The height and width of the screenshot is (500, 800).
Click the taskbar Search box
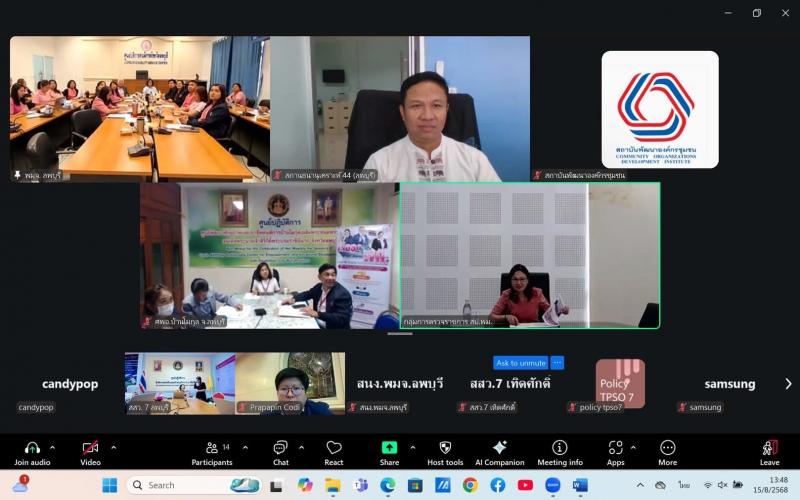(193, 485)
